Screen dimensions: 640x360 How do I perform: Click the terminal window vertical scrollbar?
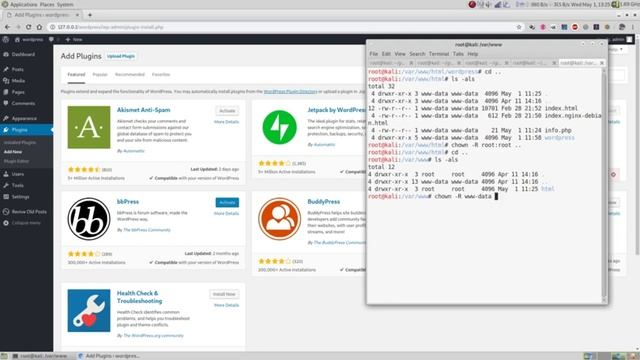point(604,184)
